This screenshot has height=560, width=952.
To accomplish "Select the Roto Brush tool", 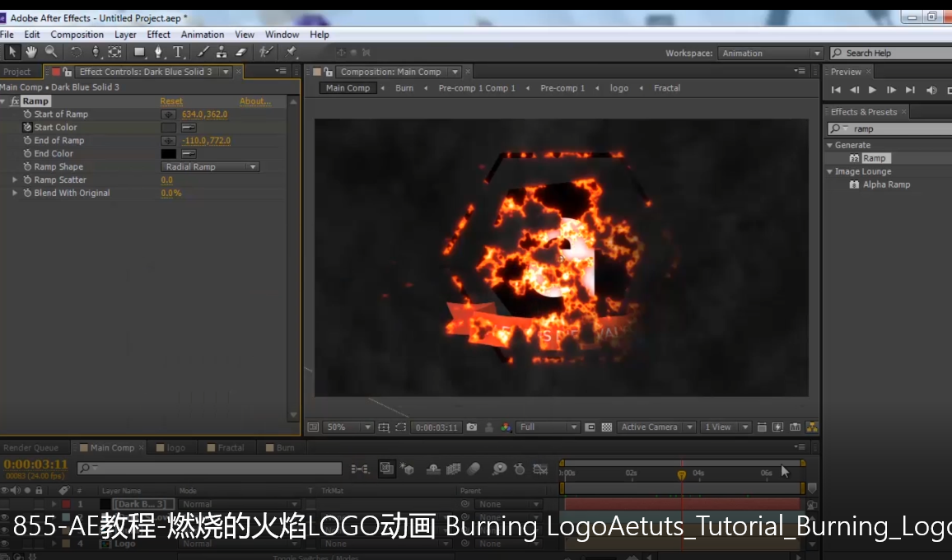I will click(265, 52).
